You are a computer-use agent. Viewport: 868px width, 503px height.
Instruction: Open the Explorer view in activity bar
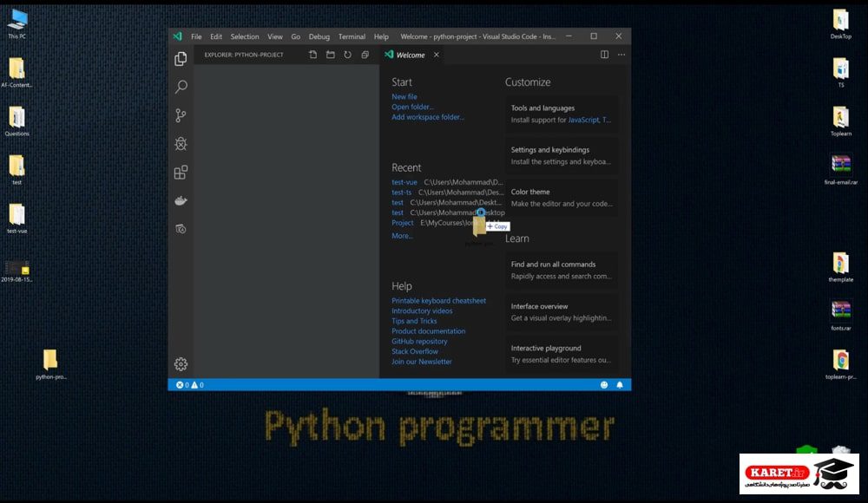181,59
